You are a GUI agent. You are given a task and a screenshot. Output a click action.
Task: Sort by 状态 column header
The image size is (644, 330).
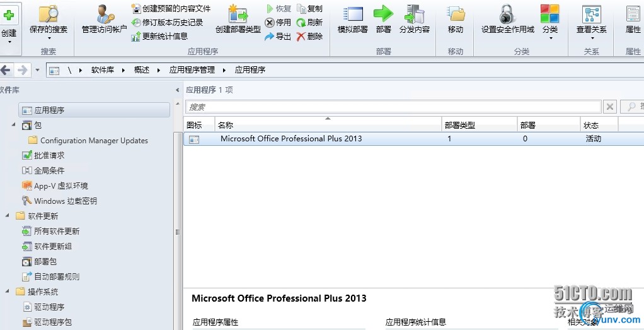599,125
